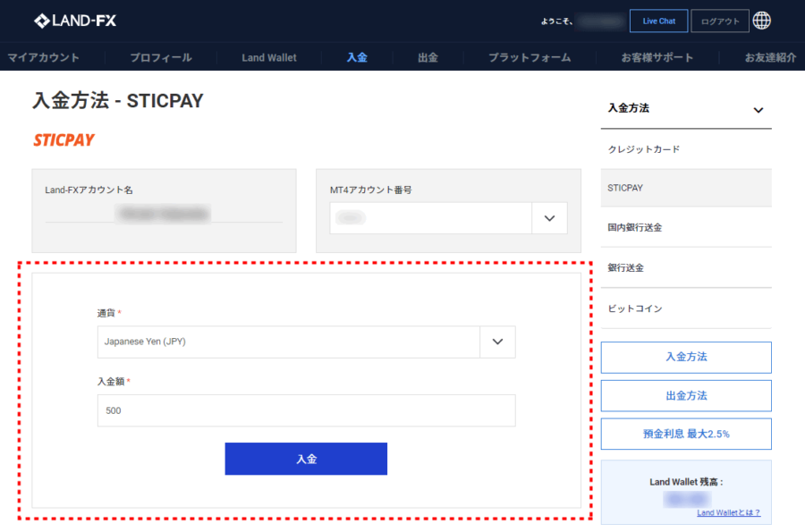This screenshot has width=805, height=532.
Task: Open プロフィール menu item
Action: pos(161,57)
